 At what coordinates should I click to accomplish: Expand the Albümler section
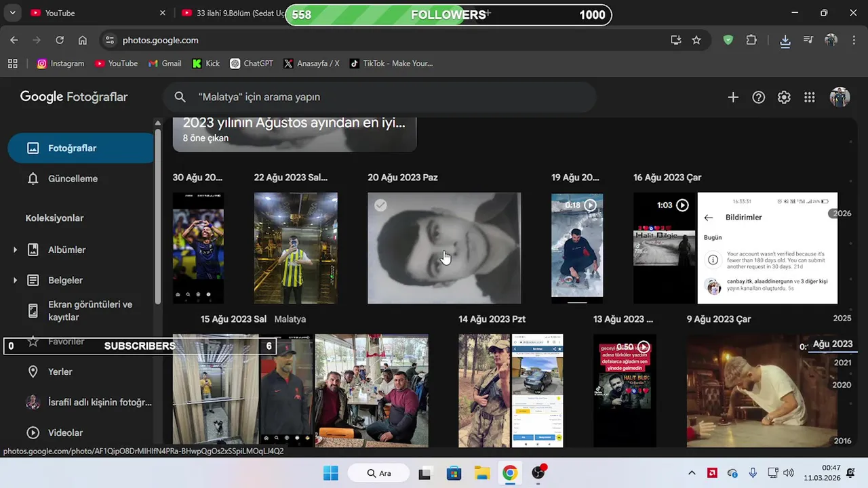coord(15,250)
